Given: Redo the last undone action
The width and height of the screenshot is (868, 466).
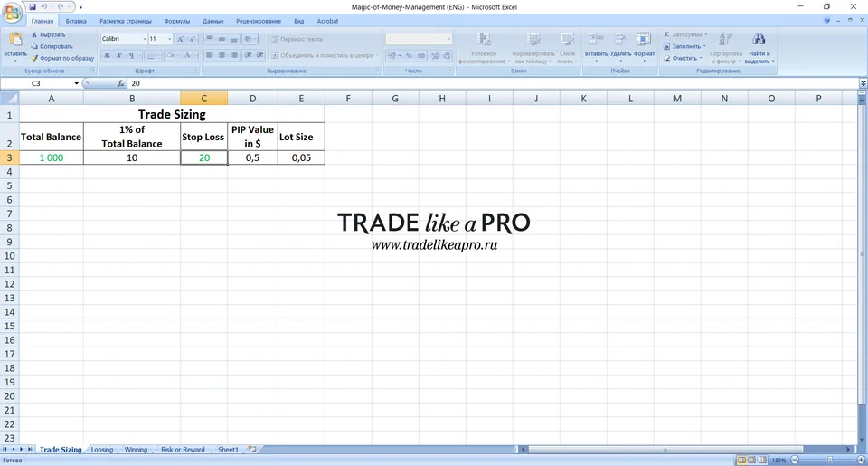Looking at the screenshot, I should (61, 7).
